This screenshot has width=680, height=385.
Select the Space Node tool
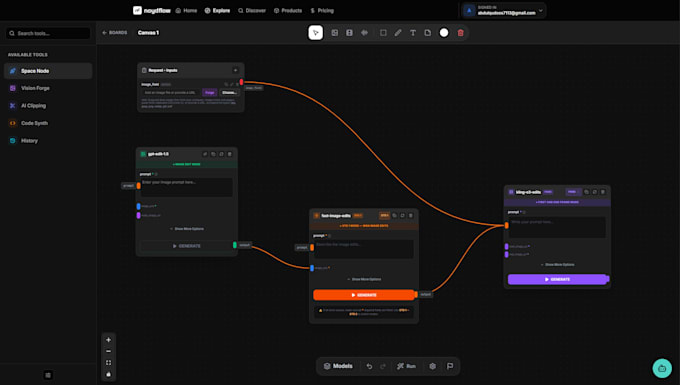[x=48, y=71]
